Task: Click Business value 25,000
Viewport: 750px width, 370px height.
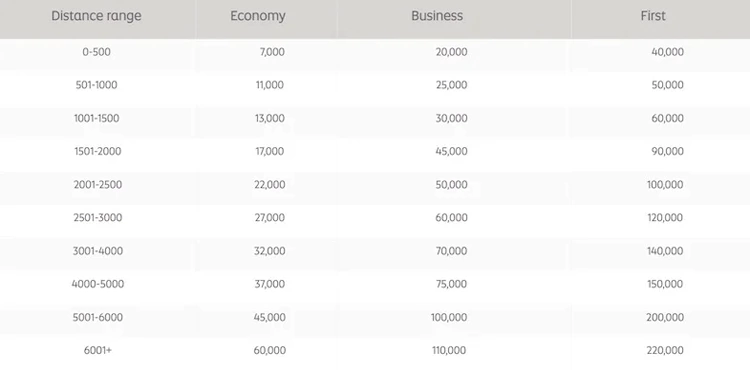Action: point(452,85)
